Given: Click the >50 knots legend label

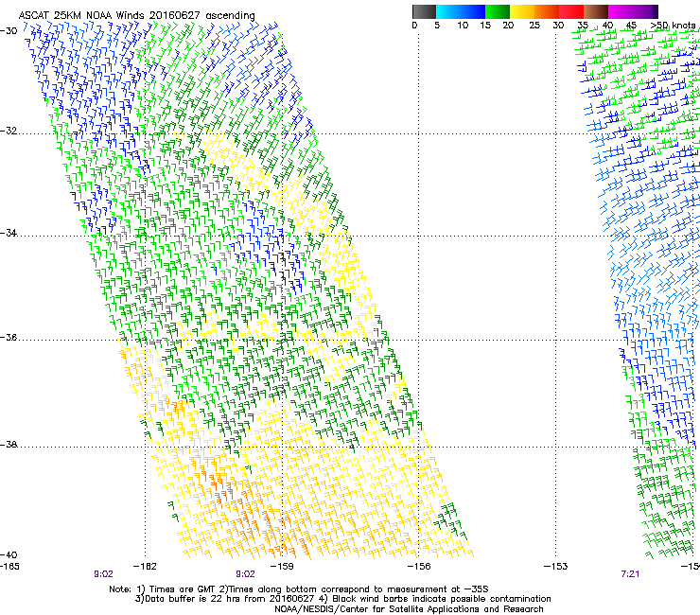Looking at the screenshot, I should pos(673,26).
